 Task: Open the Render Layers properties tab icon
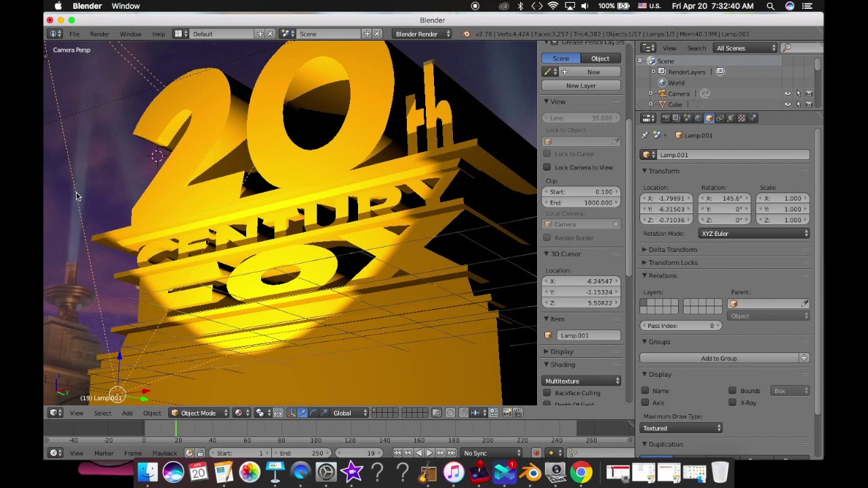[676, 118]
